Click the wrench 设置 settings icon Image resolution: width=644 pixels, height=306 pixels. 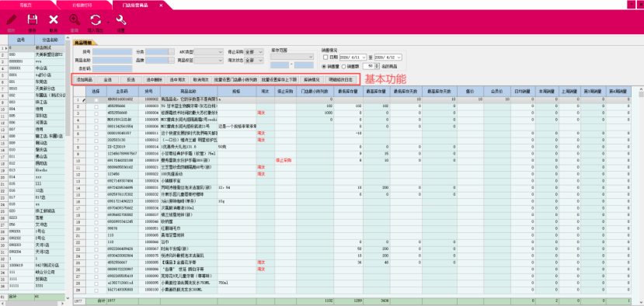(120, 20)
